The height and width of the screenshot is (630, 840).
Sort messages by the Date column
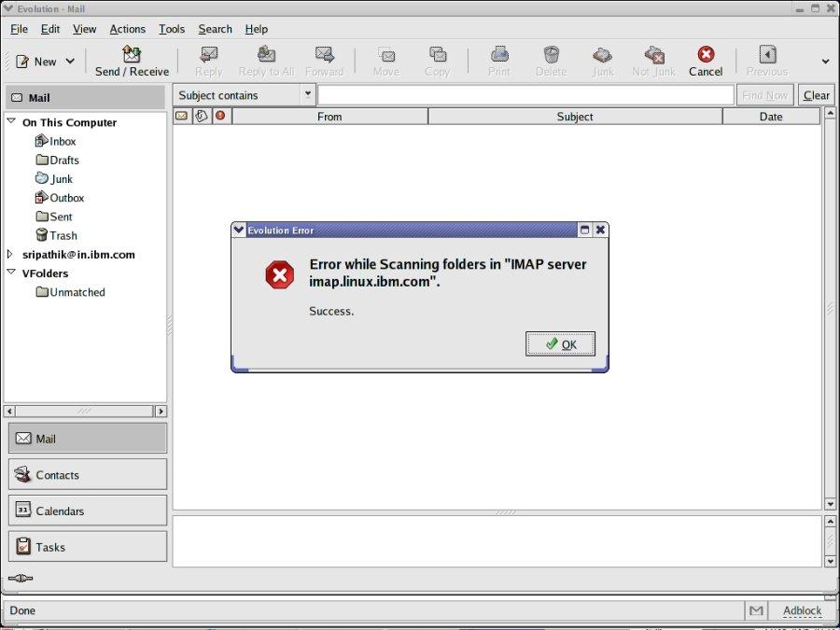click(x=771, y=117)
